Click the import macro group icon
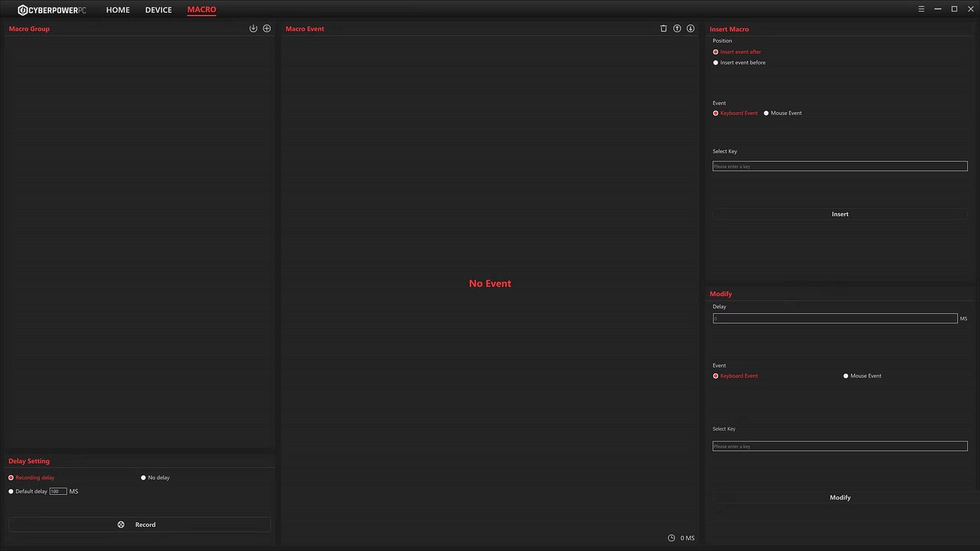The image size is (980, 551). tap(253, 29)
